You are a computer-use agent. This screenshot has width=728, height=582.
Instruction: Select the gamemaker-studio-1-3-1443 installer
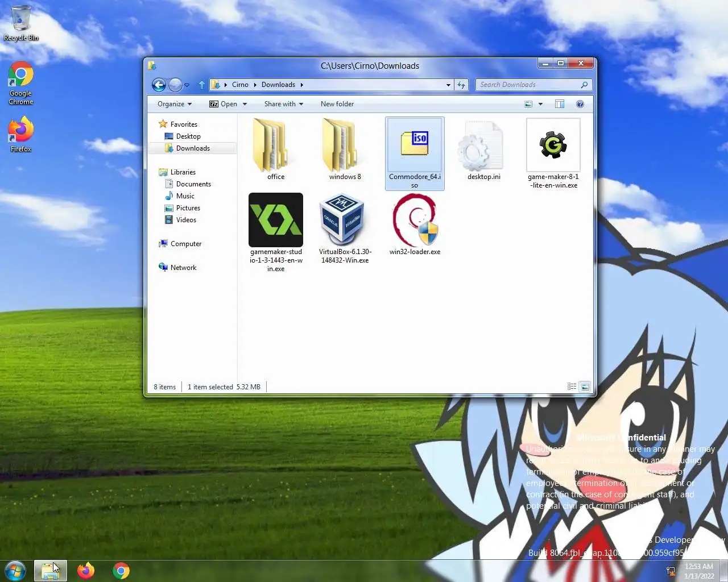(276, 232)
